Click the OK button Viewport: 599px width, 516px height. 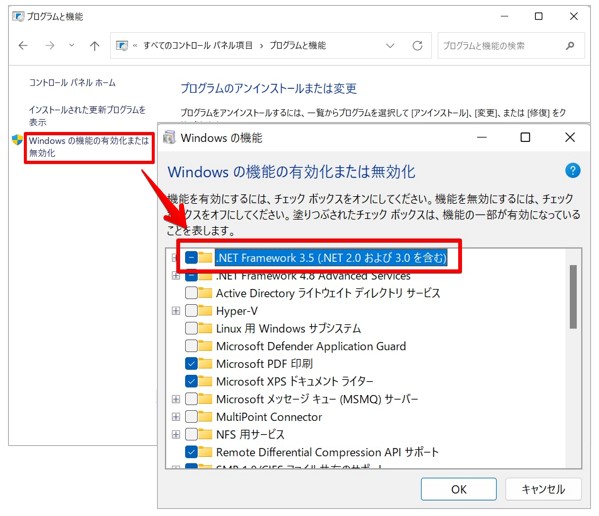tap(458, 489)
